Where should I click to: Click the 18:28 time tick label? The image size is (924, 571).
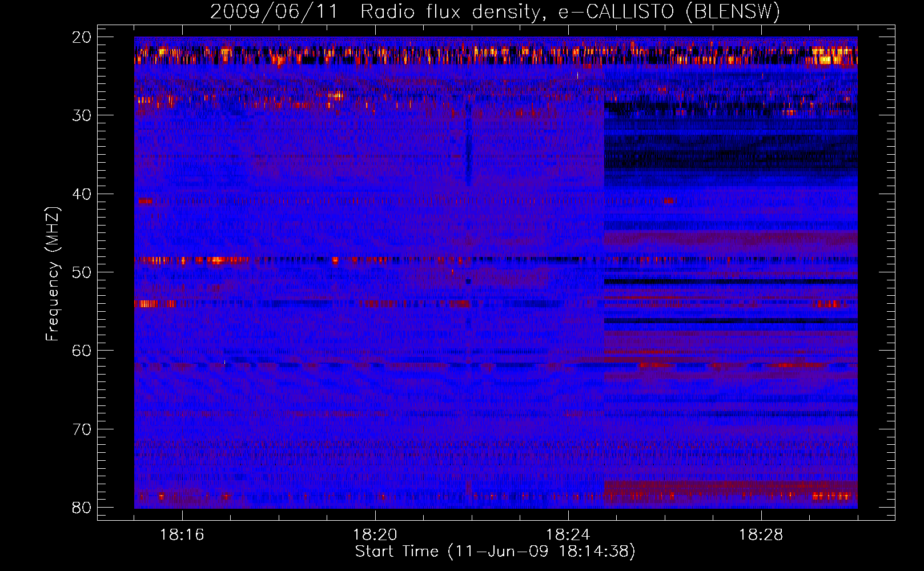[x=761, y=535]
